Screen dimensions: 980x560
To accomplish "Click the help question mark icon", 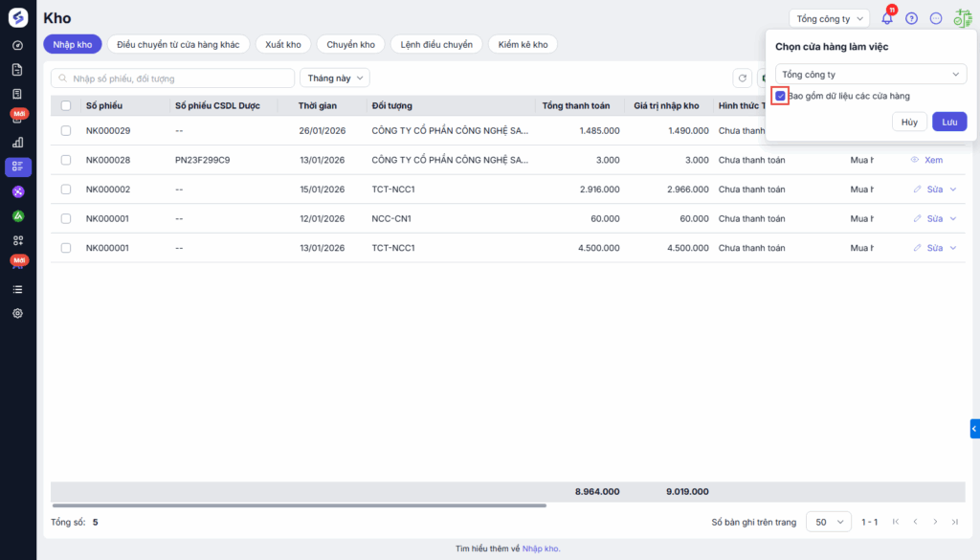I will (x=911, y=18).
